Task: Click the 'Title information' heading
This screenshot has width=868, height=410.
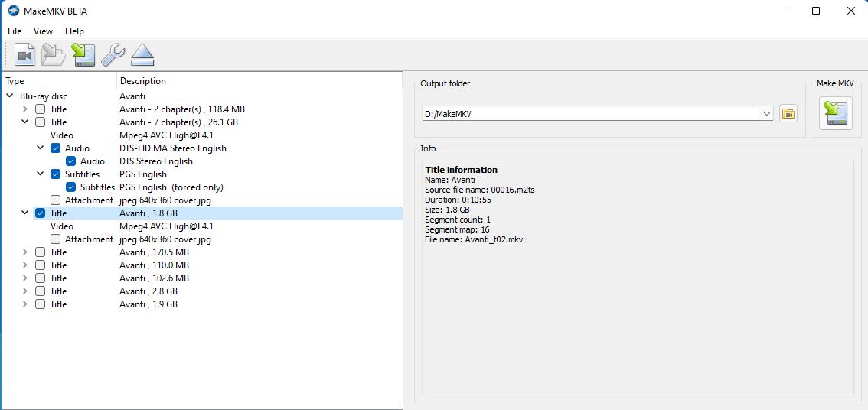Action: coord(461,170)
